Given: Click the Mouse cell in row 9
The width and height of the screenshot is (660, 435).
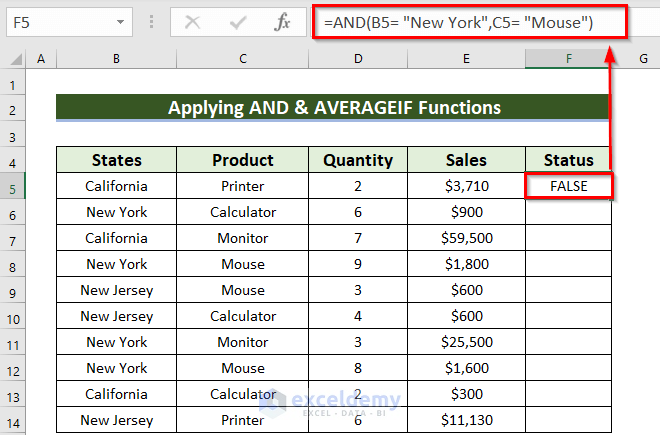Looking at the screenshot, I should 243,290.
